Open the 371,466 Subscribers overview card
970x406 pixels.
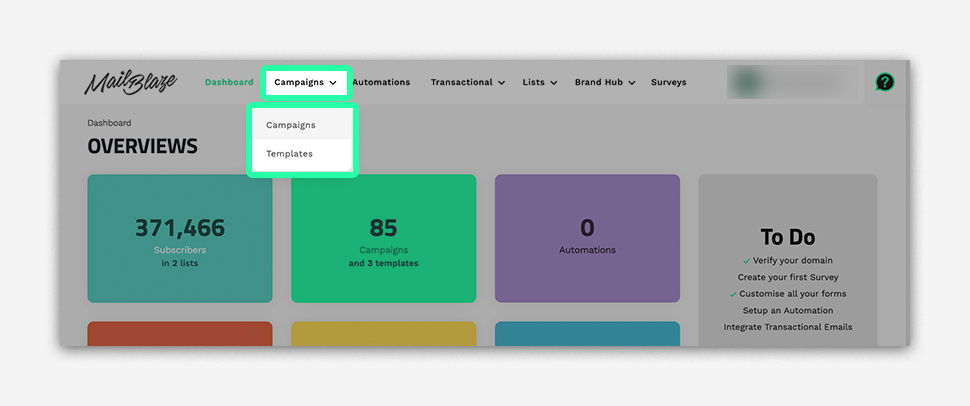pyautogui.click(x=180, y=238)
